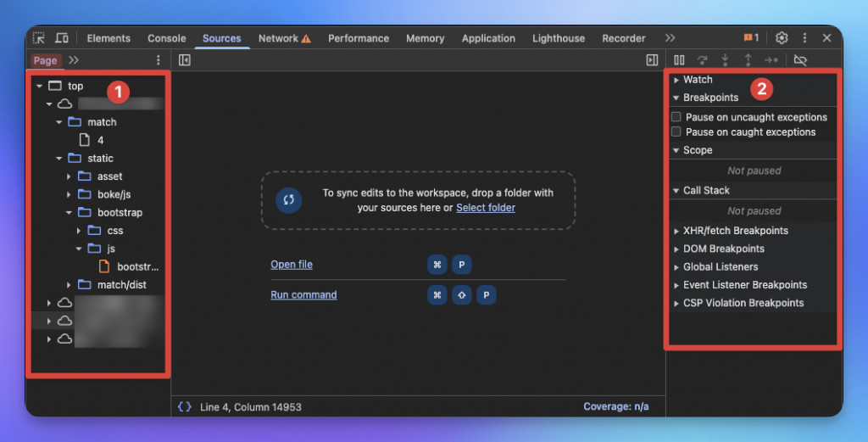Click the pretty print braces icon
The height and width of the screenshot is (442, 868).
[184, 406]
